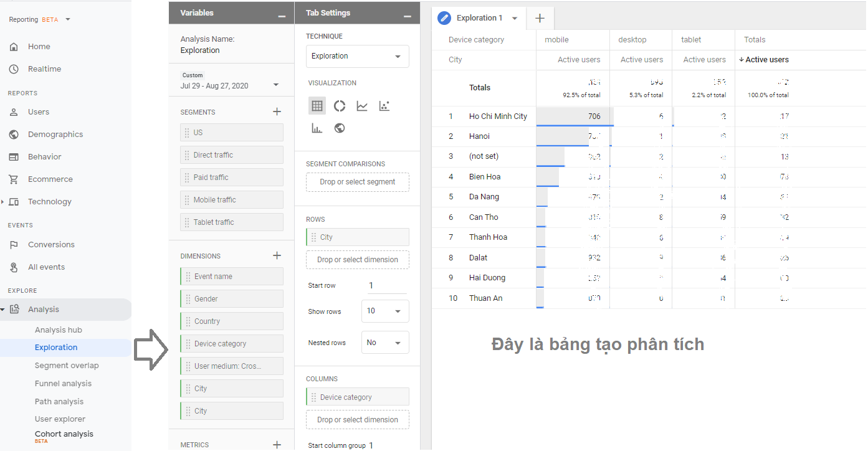Pick the scatterplot visualization icon
868x451 pixels.
[384, 106]
